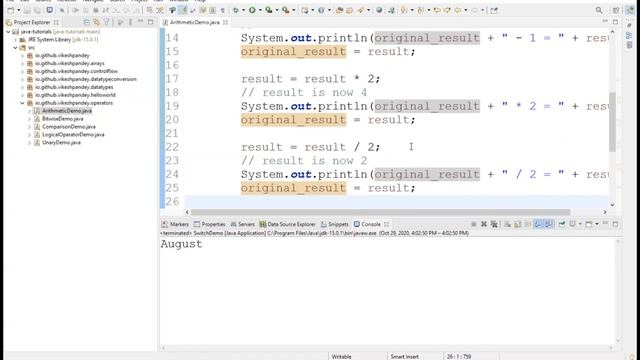Click Display Selected Console monitor icon
The image size is (640, 360).
[572, 224]
